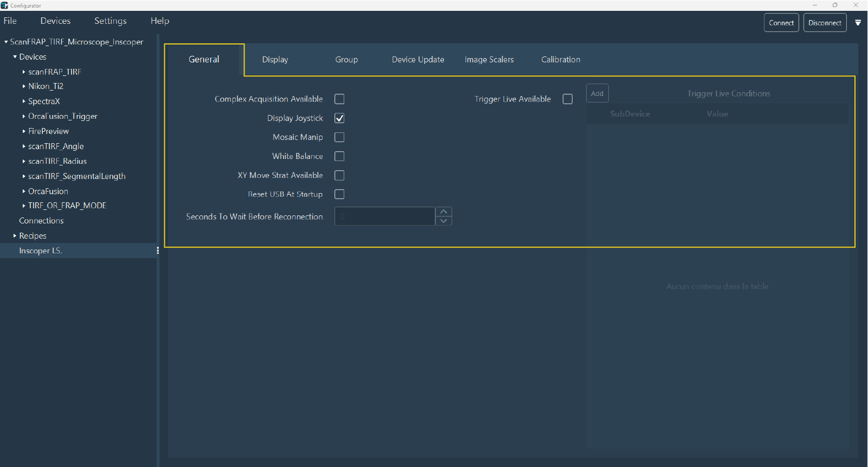Toggle the Reset USB At Startup checkbox
The height and width of the screenshot is (467, 868).
pos(339,194)
